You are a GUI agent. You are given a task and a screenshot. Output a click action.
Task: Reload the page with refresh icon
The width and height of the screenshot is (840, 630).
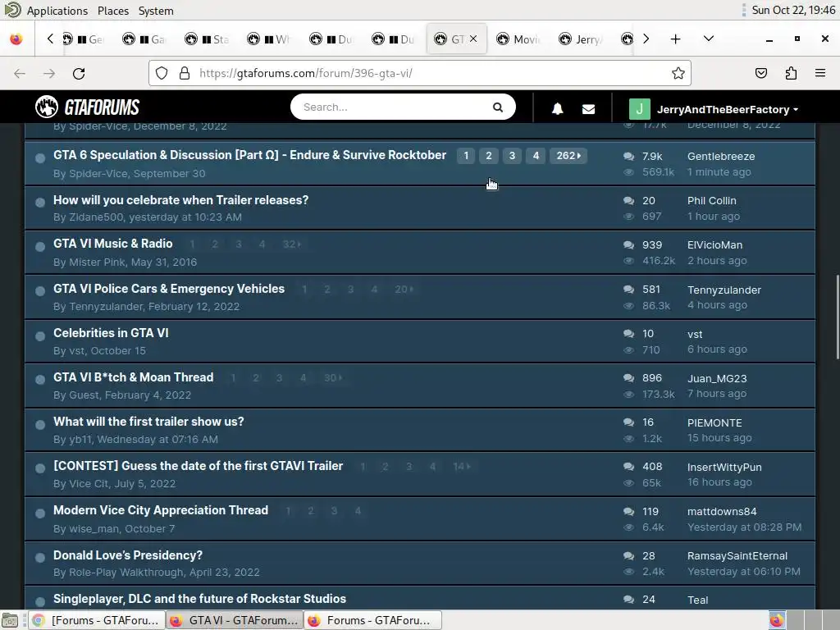pyautogui.click(x=79, y=73)
